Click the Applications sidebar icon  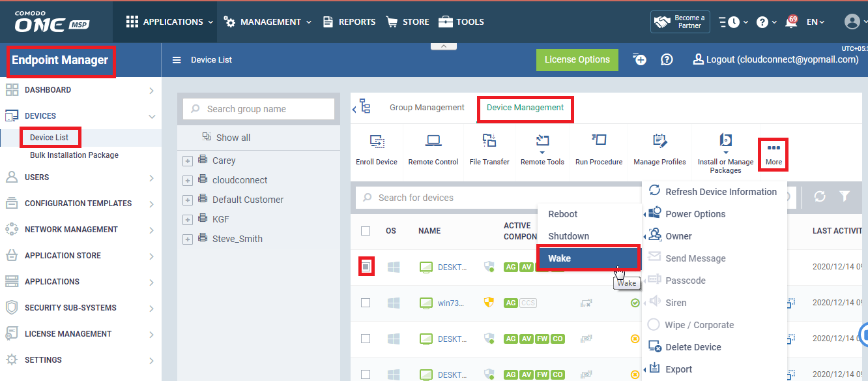(12, 282)
